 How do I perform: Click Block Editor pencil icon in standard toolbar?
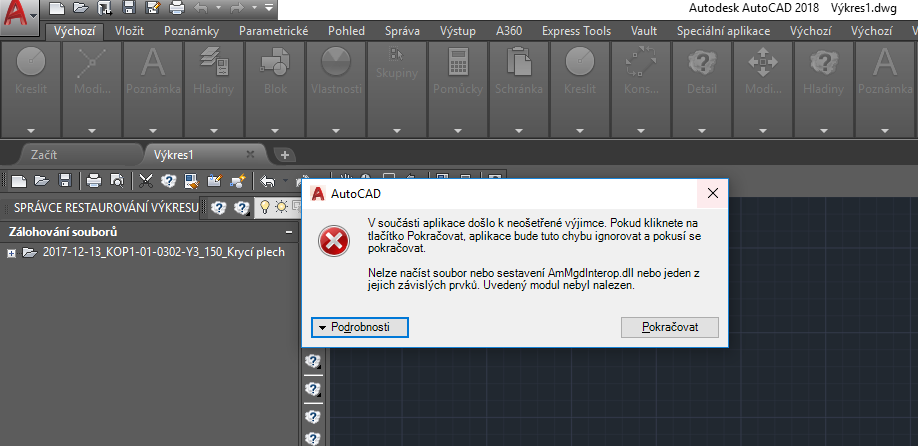point(215,181)
